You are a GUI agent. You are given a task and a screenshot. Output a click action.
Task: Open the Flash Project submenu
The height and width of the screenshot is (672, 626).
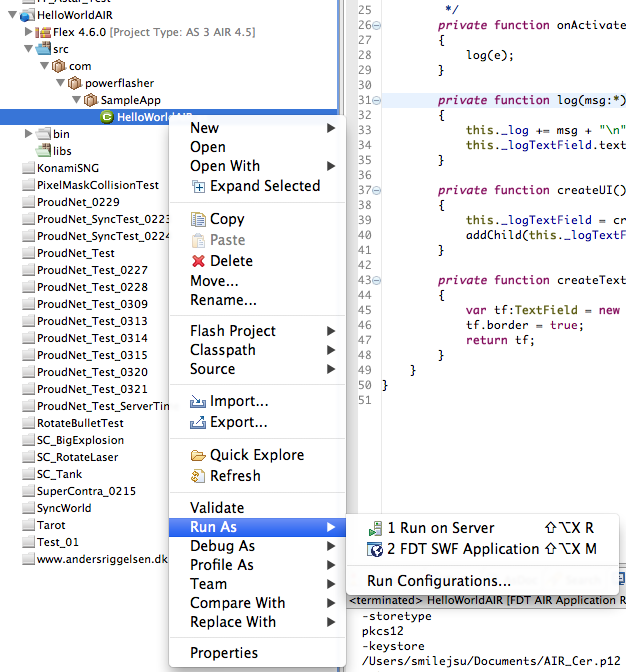(x=258, y=331)
